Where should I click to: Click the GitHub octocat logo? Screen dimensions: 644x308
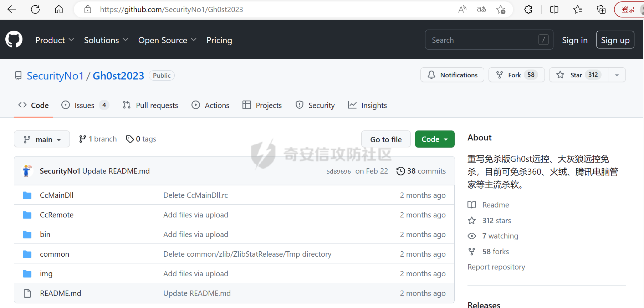14,40
